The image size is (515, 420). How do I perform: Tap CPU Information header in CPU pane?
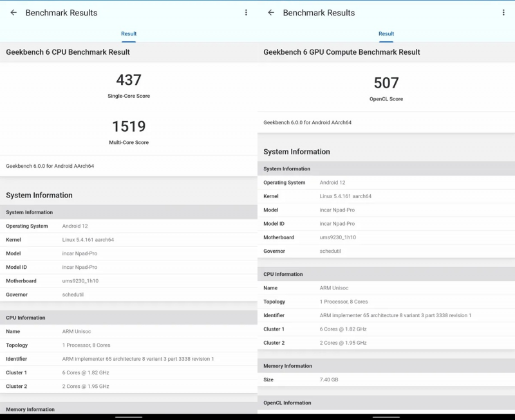point(129,318)
